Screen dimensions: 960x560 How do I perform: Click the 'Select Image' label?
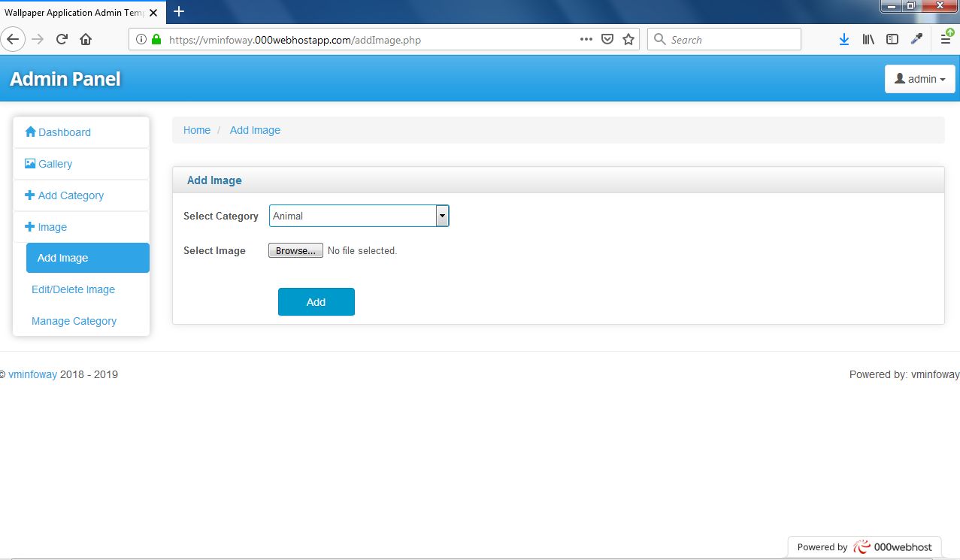tap(214, 250)
